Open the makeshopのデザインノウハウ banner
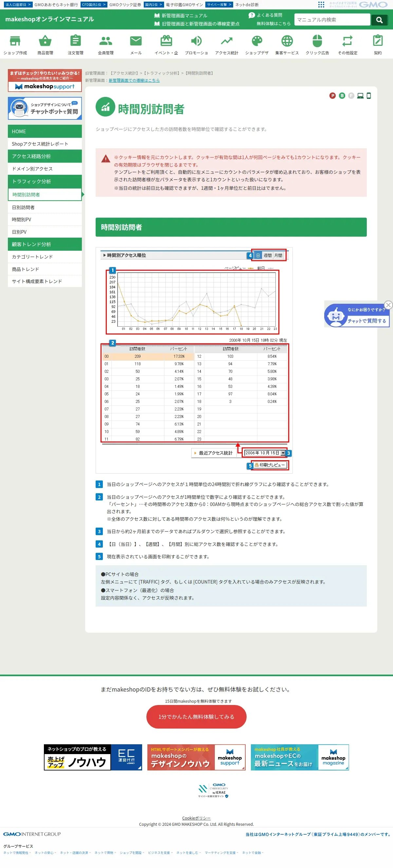Screen dimensions: 393x868 (x=196, y=757)
